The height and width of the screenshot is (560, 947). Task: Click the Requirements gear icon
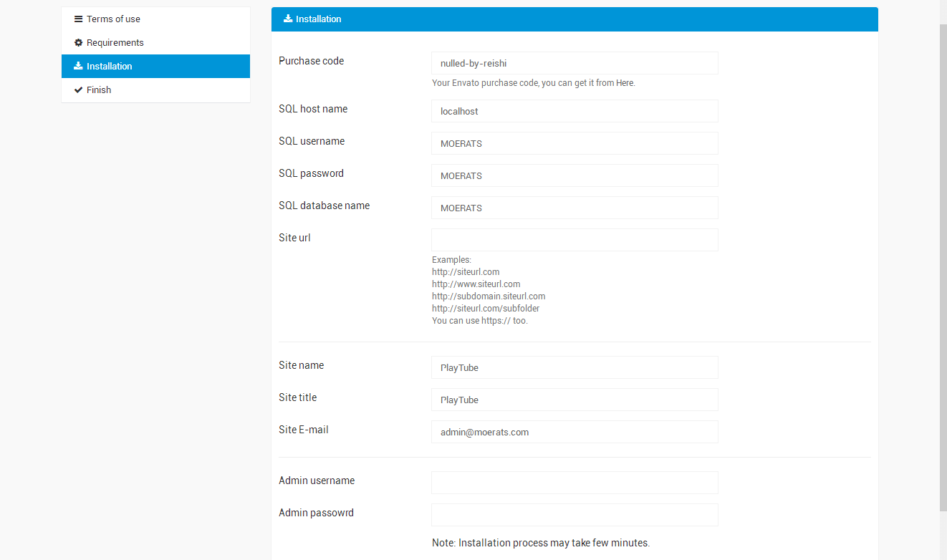[x=79, y=43]
